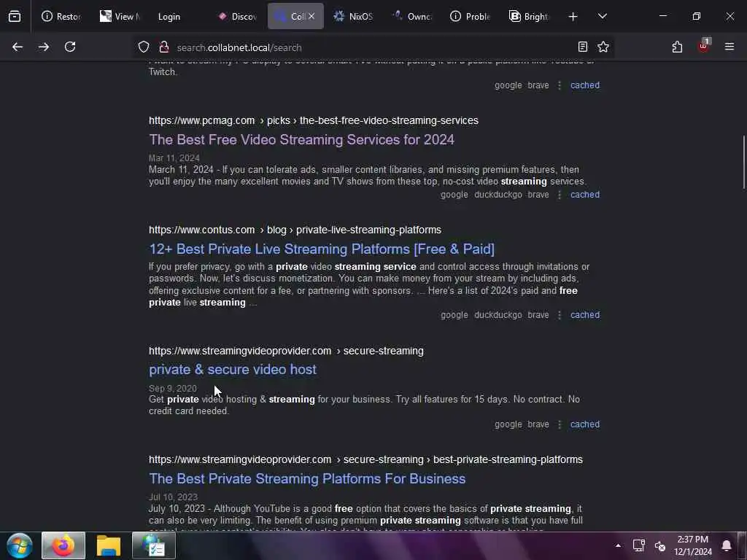Switch to the Proble tab
747x560 pixels.
pyautogui.click(x=471, y=17)
